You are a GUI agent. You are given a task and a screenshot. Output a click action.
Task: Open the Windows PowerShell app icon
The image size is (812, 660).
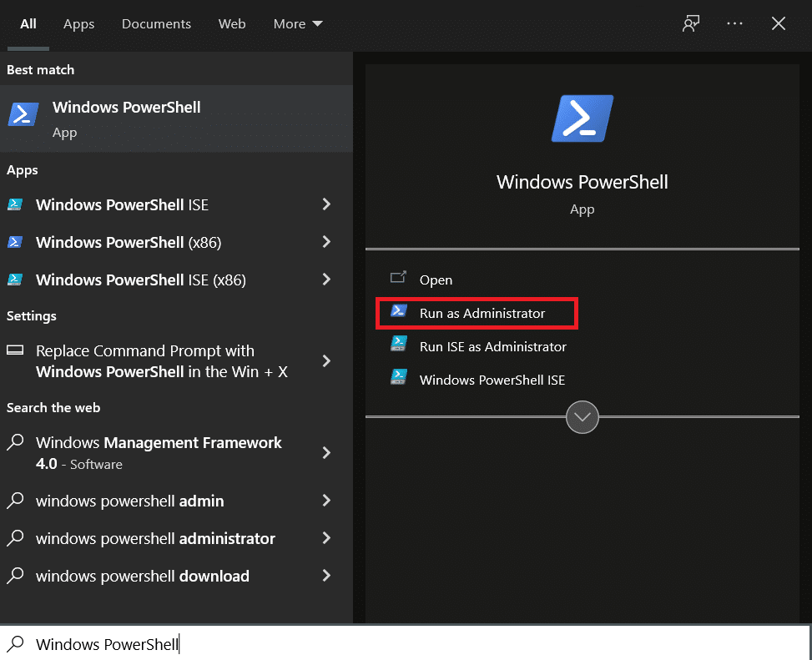click(25, 115)
